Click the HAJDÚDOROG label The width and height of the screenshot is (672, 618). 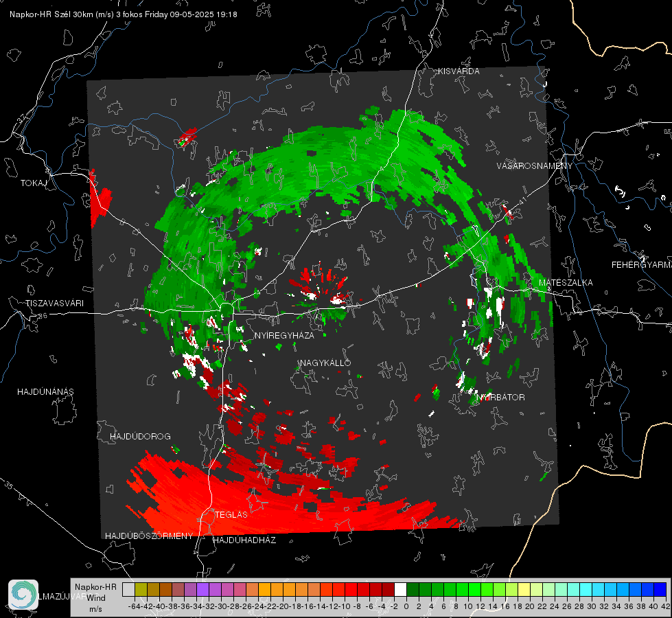click(x=140, y=436)
